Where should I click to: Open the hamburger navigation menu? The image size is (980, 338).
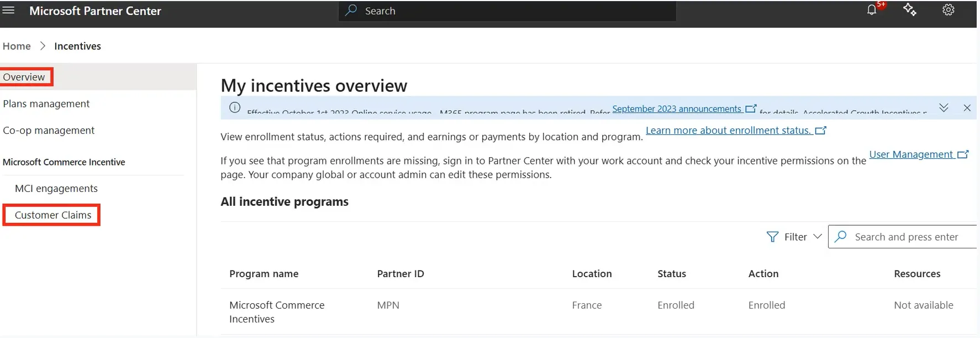coord(8,11)
